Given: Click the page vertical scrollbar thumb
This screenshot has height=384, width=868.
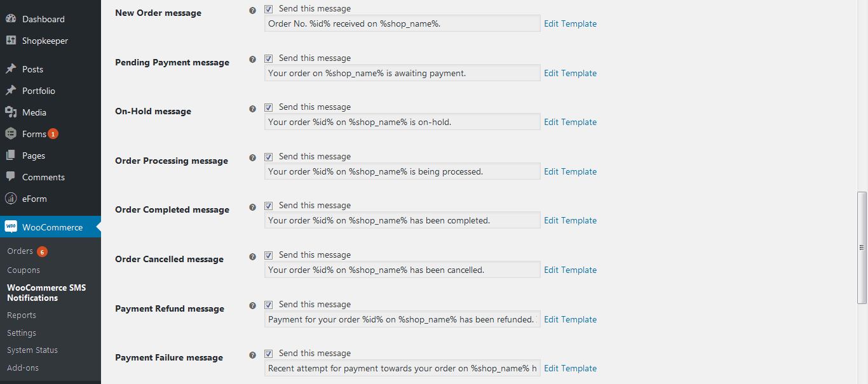Looking at the screenshot, I should click(862, 248).
